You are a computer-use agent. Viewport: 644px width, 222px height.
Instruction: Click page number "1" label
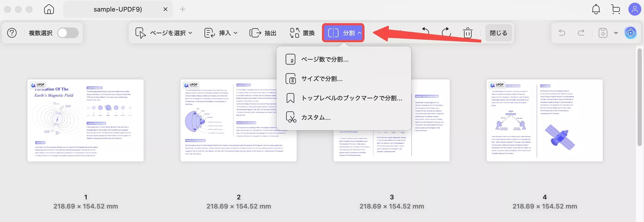point(86,197)
